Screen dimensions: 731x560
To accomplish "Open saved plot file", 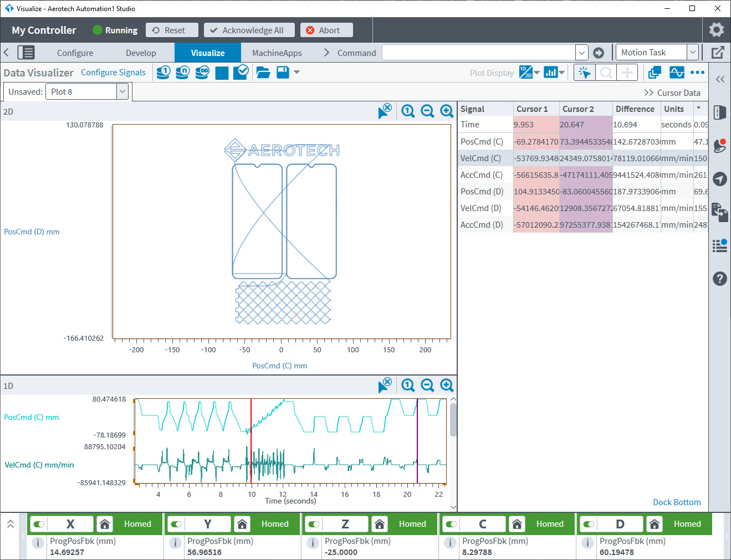I will pyautogui.click(x=263, y=73).
